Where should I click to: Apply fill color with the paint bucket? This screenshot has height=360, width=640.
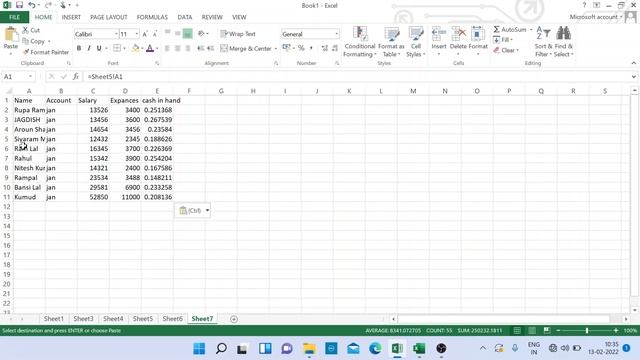[136, 48]
